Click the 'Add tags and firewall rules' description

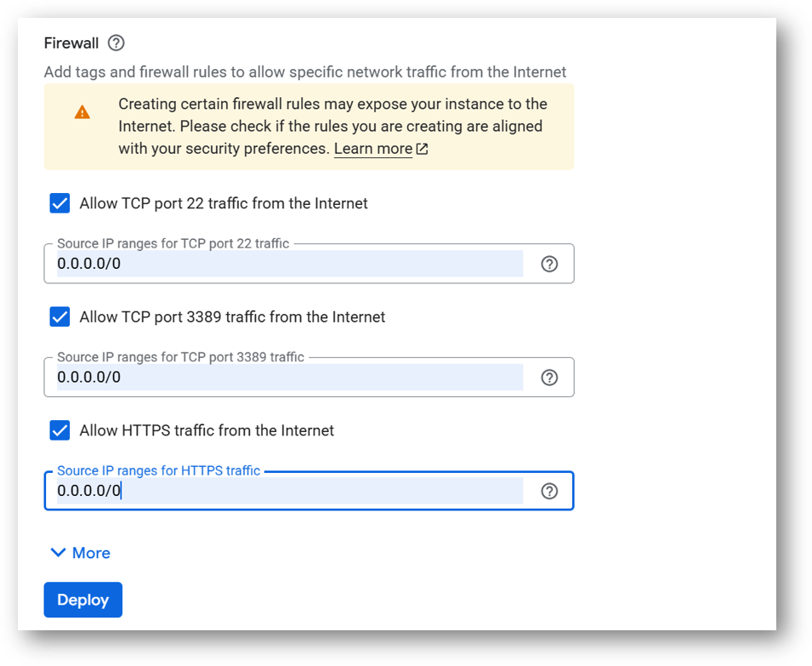tap(304, 71)
